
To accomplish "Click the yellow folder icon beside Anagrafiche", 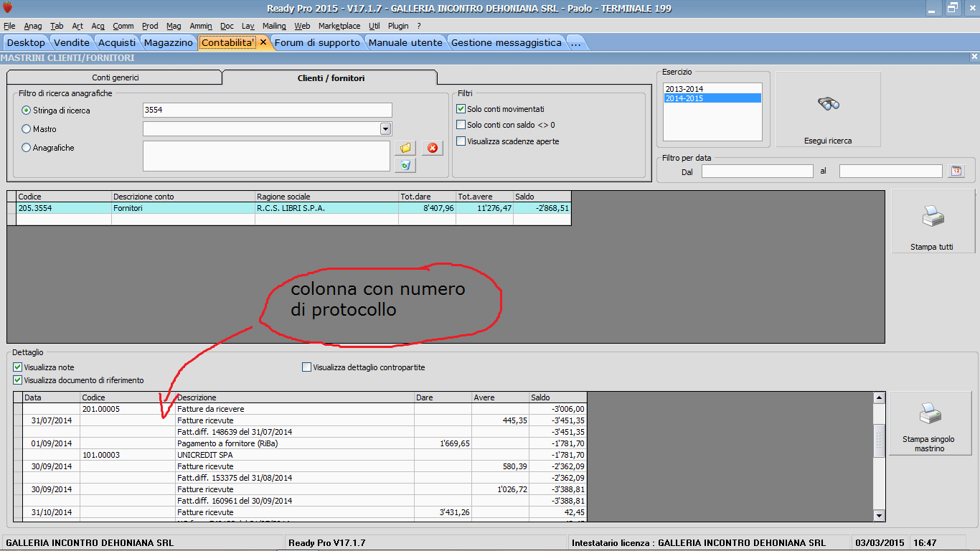I will point(405,148).
